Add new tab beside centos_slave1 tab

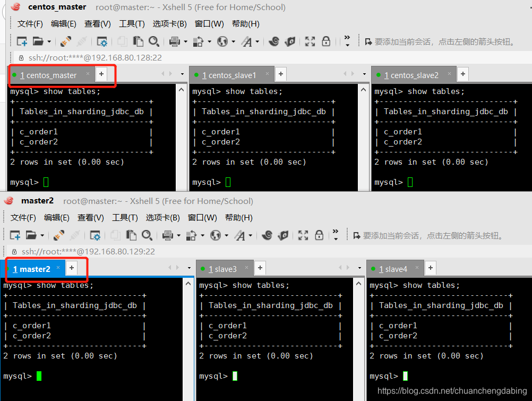coord(281,74)
